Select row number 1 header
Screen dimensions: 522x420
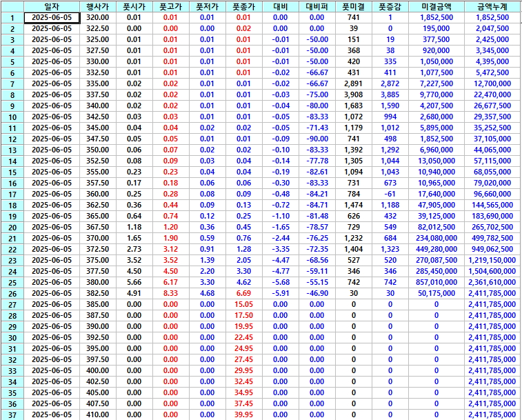coord(12,17)
